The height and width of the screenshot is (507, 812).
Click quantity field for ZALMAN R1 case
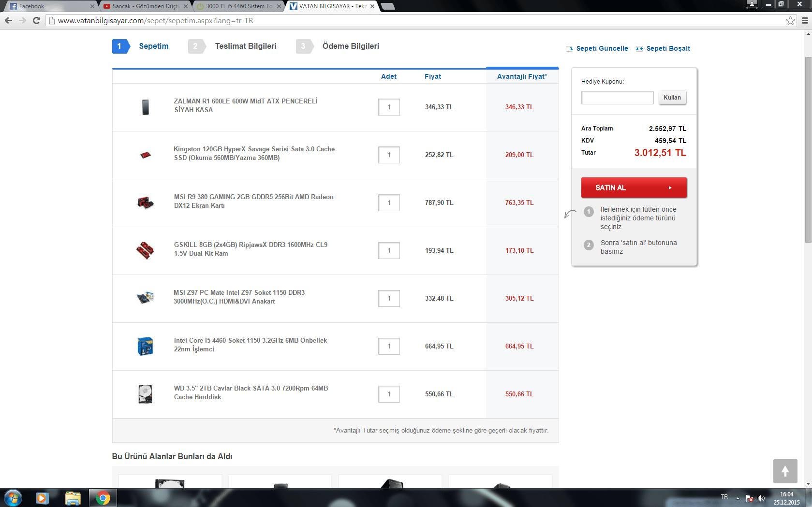(389, 107)
